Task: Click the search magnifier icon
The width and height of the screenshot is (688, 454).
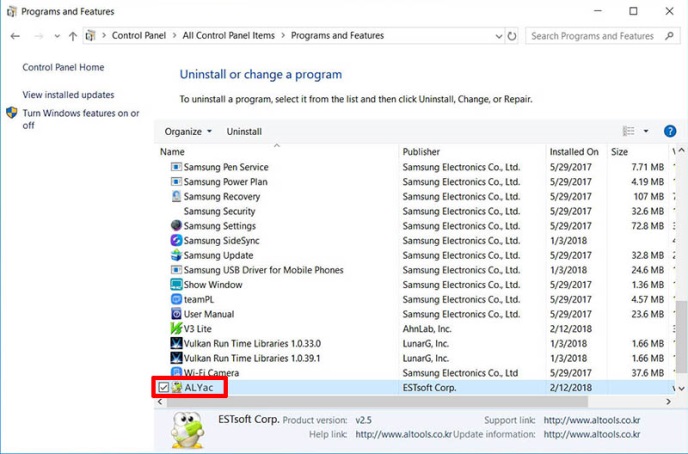Action: (x=669, y=36)
